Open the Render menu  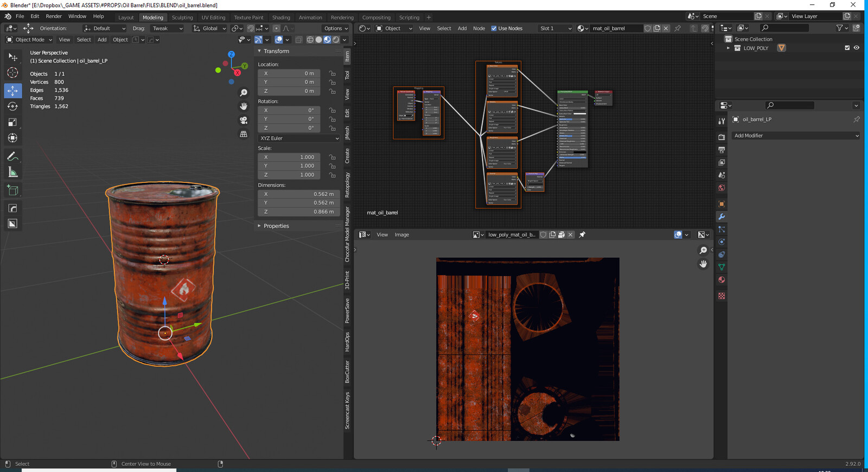[54, 16]
